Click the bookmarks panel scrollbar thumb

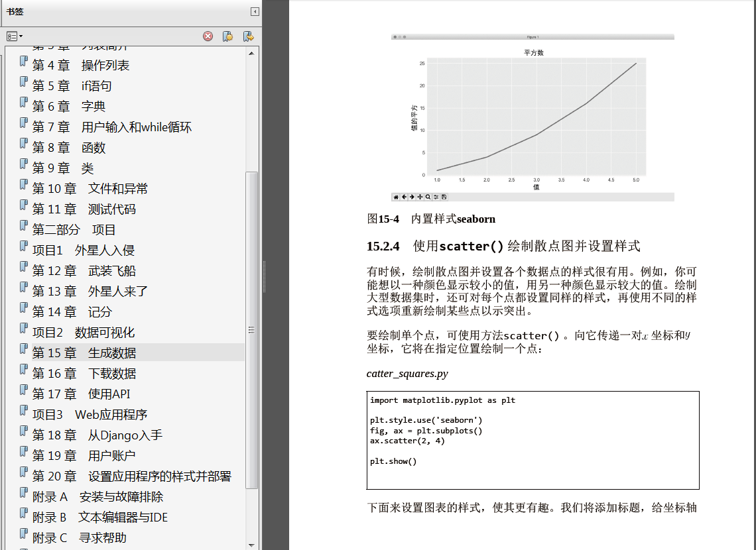(x=251, y=330)
